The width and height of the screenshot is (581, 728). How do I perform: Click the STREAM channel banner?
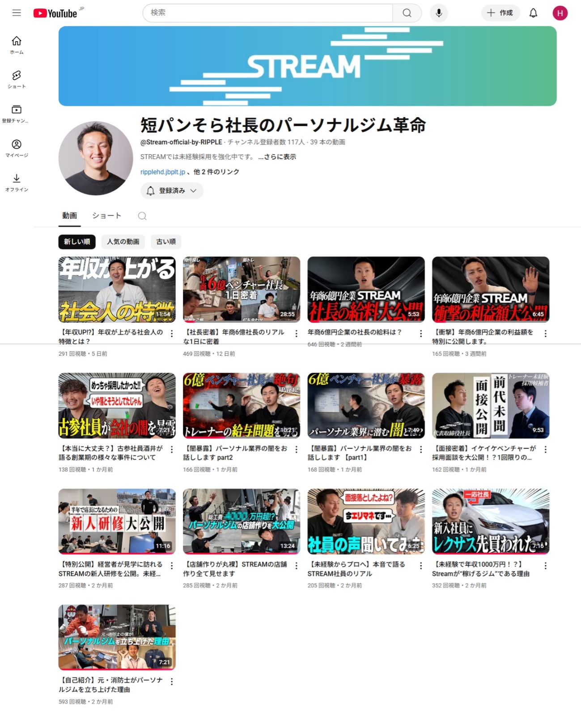307,66
